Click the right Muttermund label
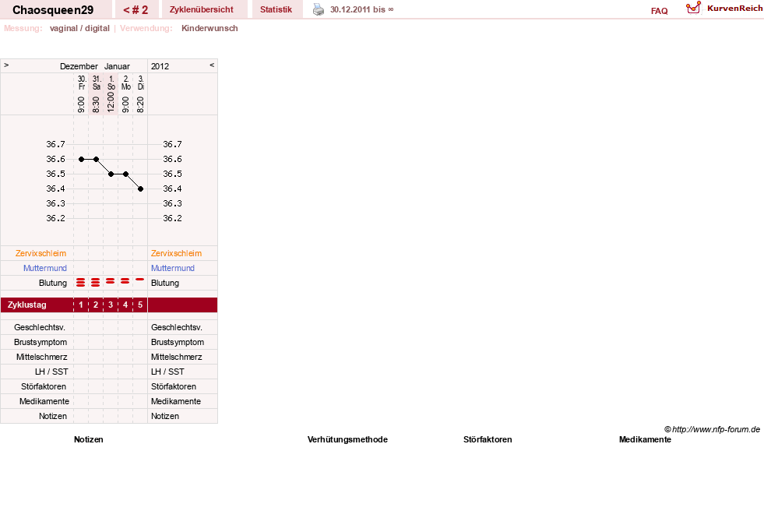The width and height of the screenshot is (764, 532). pos(172,268)
